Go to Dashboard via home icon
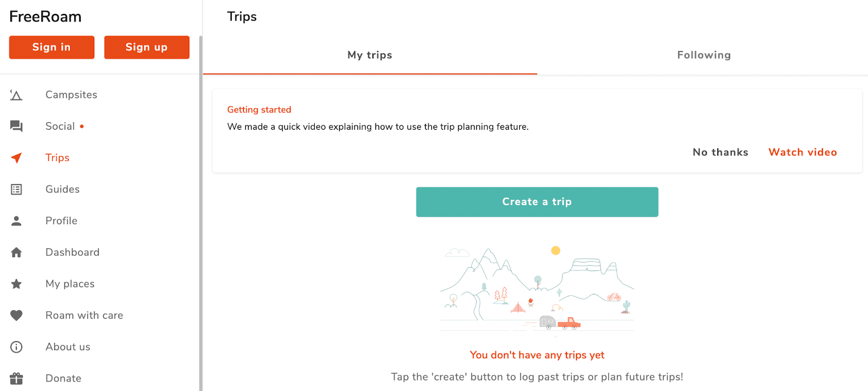868x391 pixels. [x=16, y=253]
